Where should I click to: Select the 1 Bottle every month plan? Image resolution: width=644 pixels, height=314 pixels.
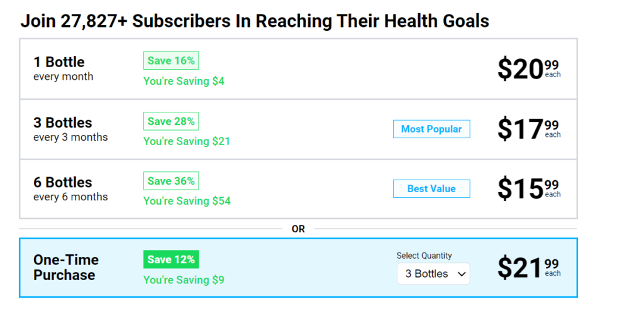(64, 68)
